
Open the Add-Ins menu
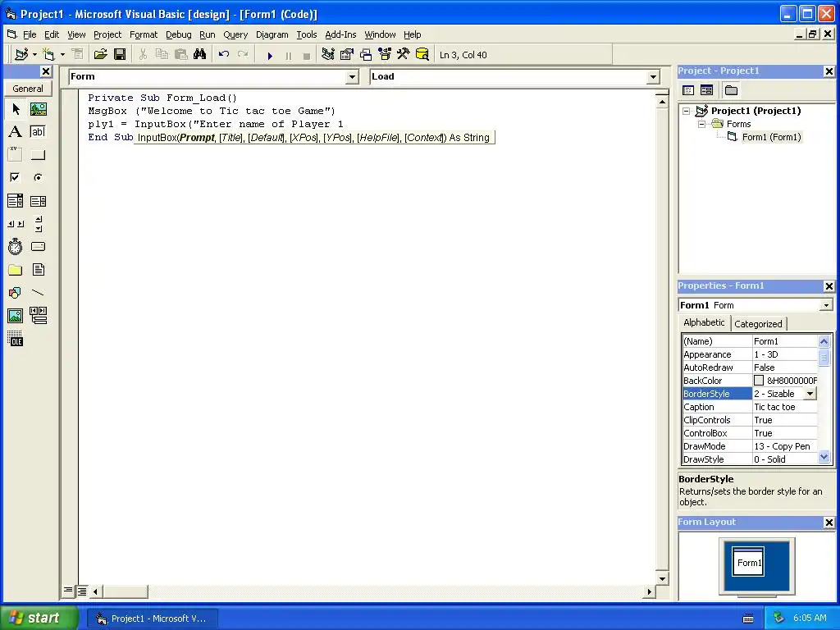[340, 34]
